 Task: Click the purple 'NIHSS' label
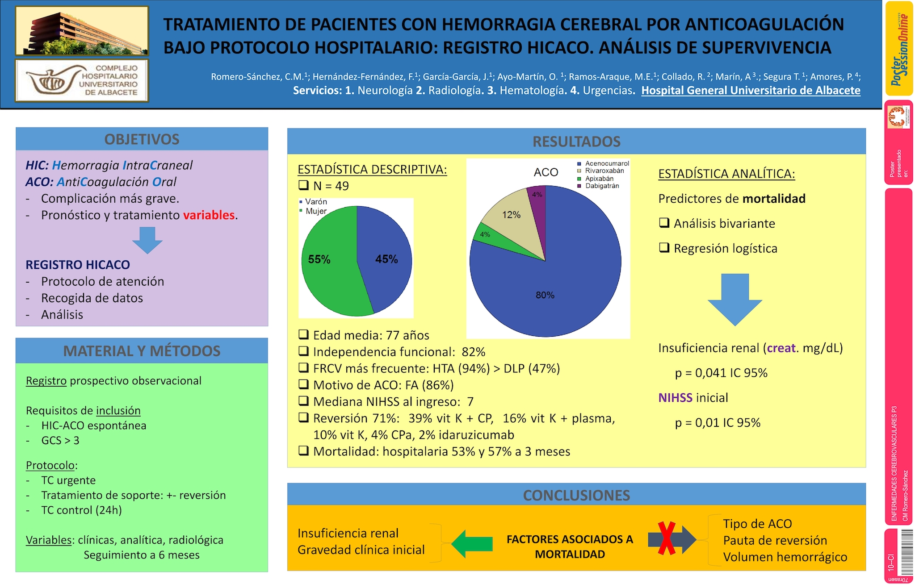[x=676, y=398]
